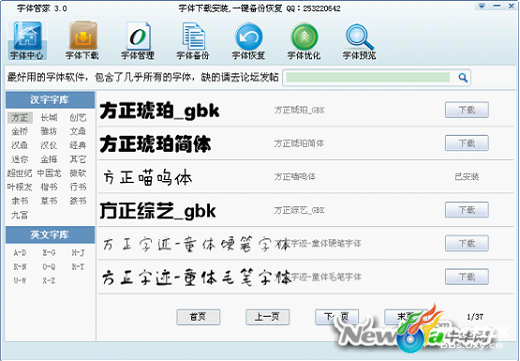Go to 上一页 previous page

[x=267, y=317]
